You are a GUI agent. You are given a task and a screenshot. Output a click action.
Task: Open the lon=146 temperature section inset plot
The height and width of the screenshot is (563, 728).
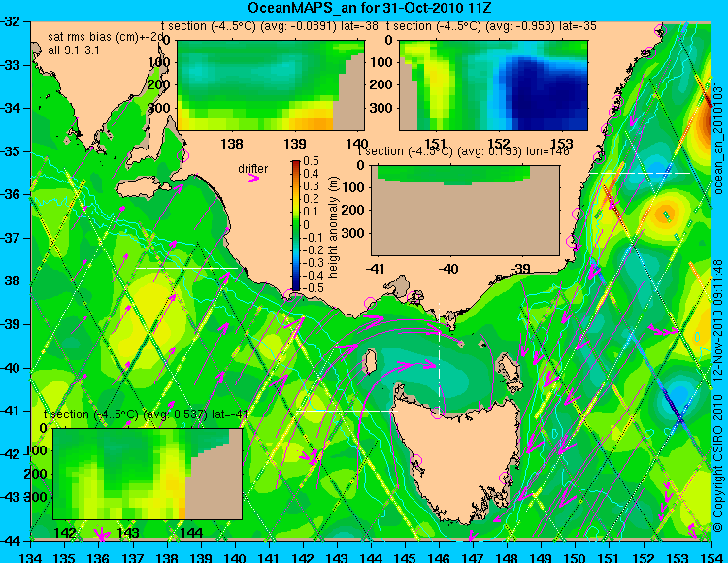click(465, 211)
